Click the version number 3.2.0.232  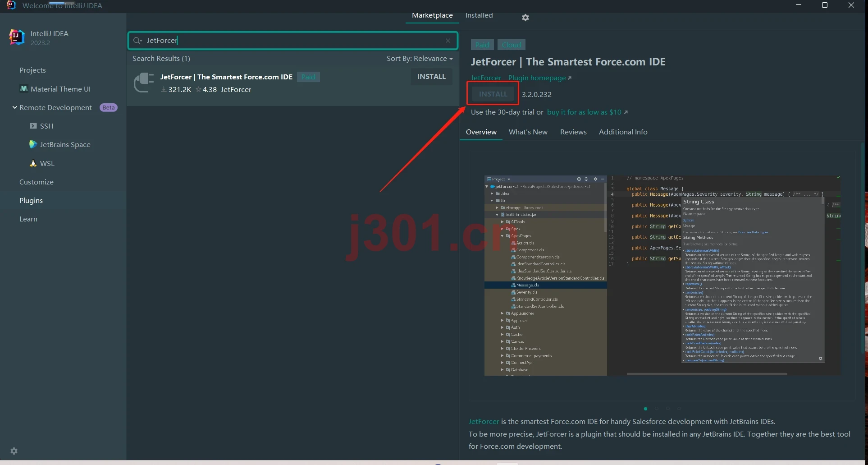[x=536, y=95]
